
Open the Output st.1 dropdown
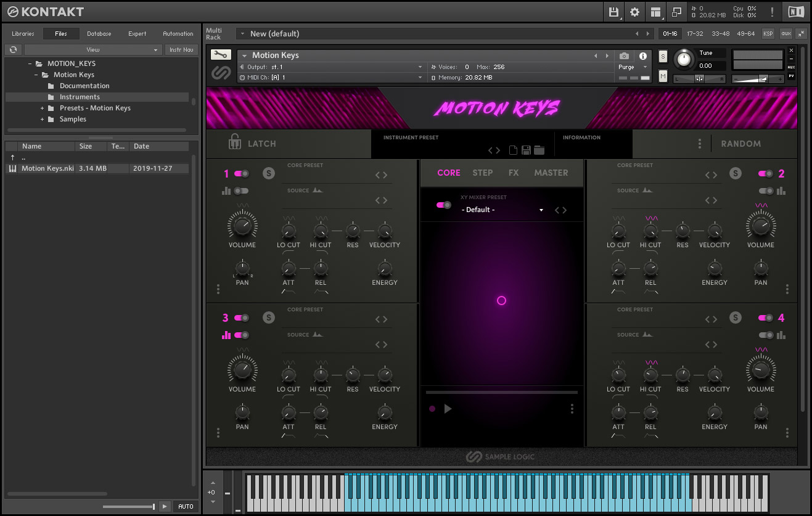pos(331,67)
